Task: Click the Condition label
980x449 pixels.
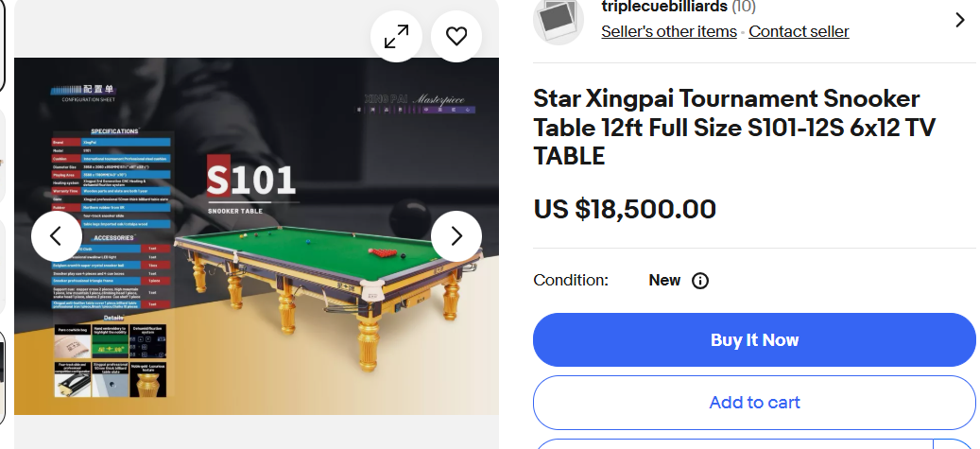Action: 571,281
